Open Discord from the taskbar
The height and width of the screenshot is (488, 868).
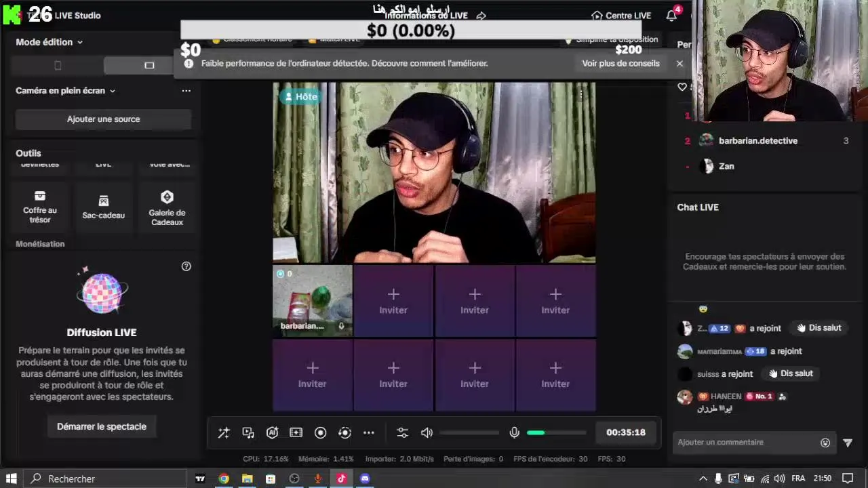coord(366,479)
